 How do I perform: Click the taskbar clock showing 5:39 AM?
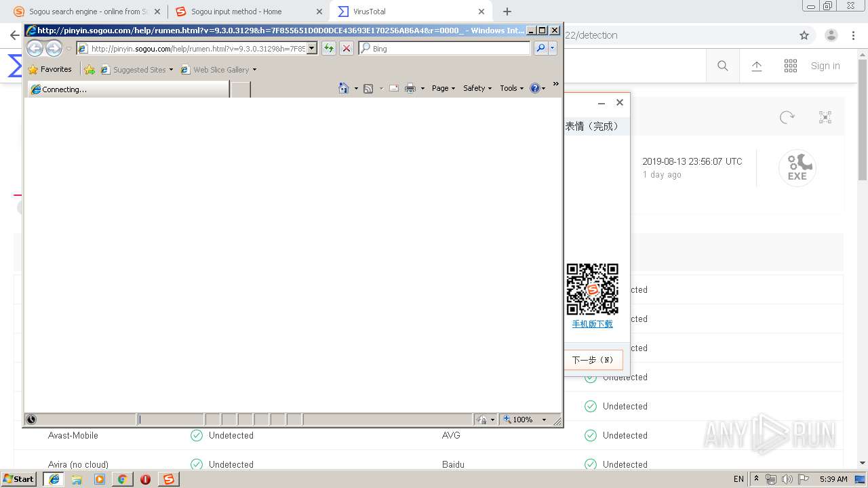coord(833,479)
